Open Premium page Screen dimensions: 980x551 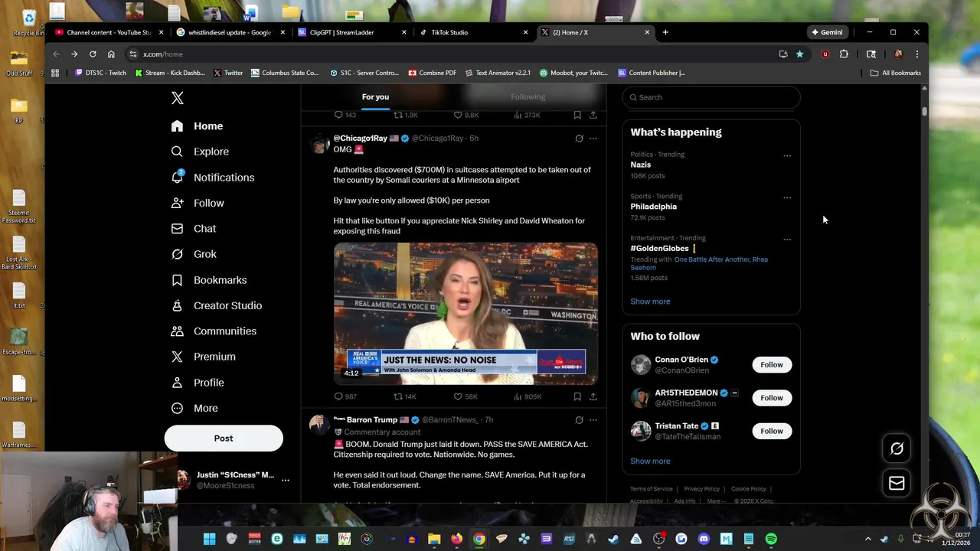pyautogui.click(x=204, y=357)
